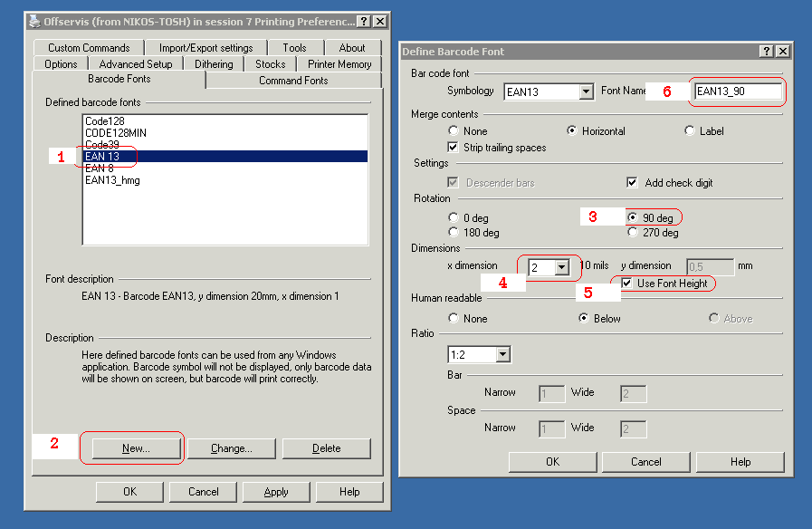
Task: Click the Font Name input field
Action: coord(737,91)
